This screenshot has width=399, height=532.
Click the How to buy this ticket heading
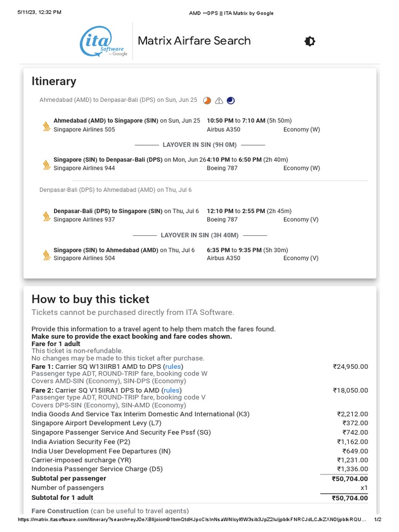coord(90,299)
